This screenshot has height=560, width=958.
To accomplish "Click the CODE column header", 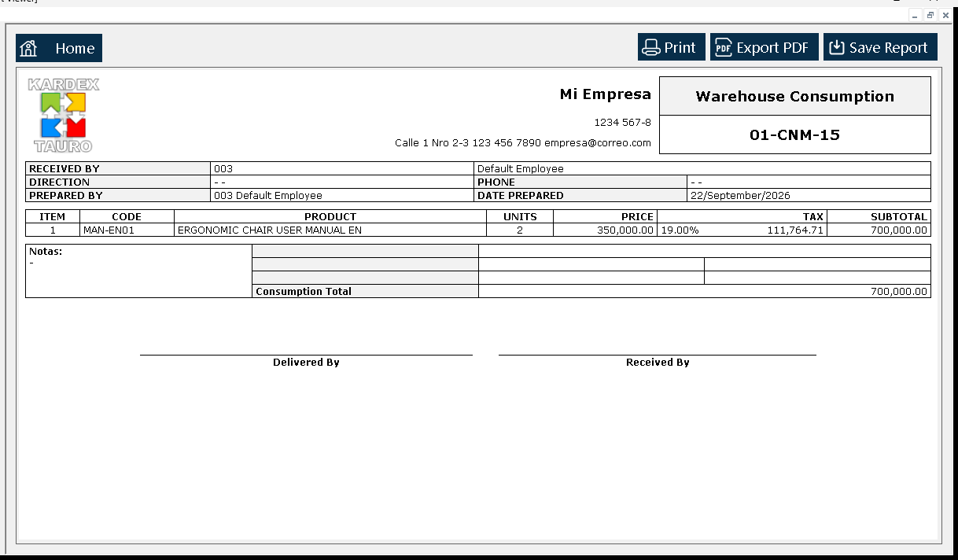I will point(127,216).
